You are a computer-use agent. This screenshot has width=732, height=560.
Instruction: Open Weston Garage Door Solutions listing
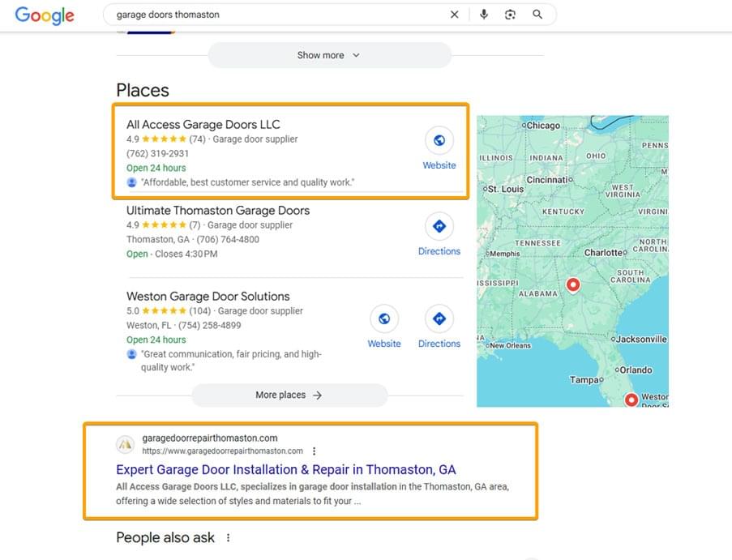208,297
